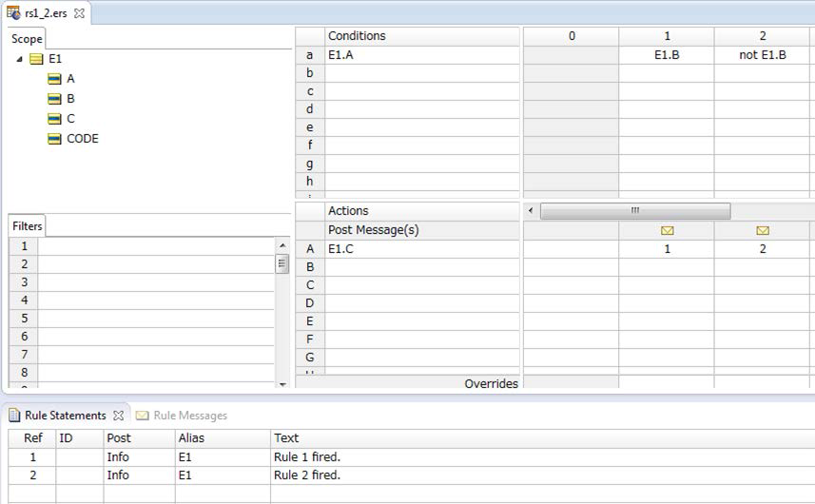This screenshot has width=815, height=504.
Task: Select rule column 1 header
Action: [667, 36]
